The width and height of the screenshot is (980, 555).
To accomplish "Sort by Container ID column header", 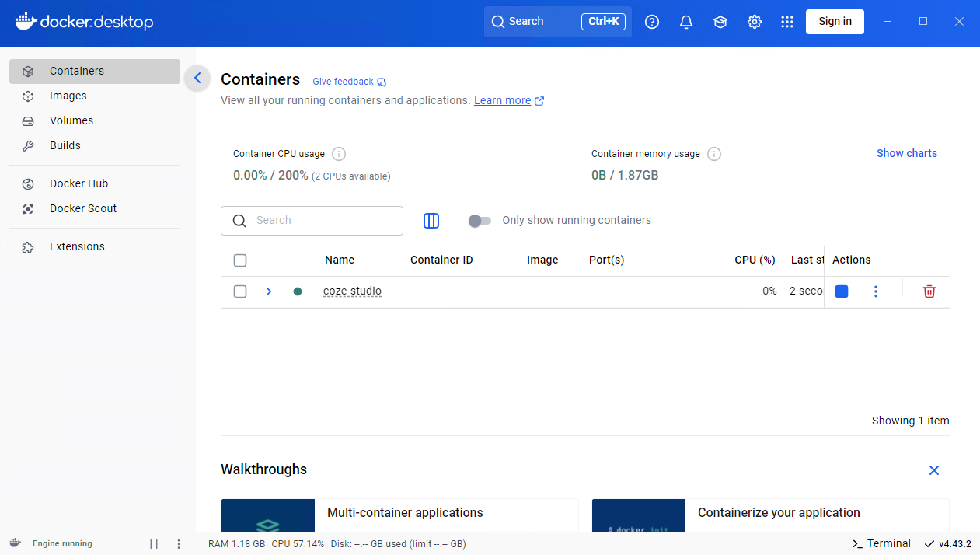I will click(x=441, y=260).
